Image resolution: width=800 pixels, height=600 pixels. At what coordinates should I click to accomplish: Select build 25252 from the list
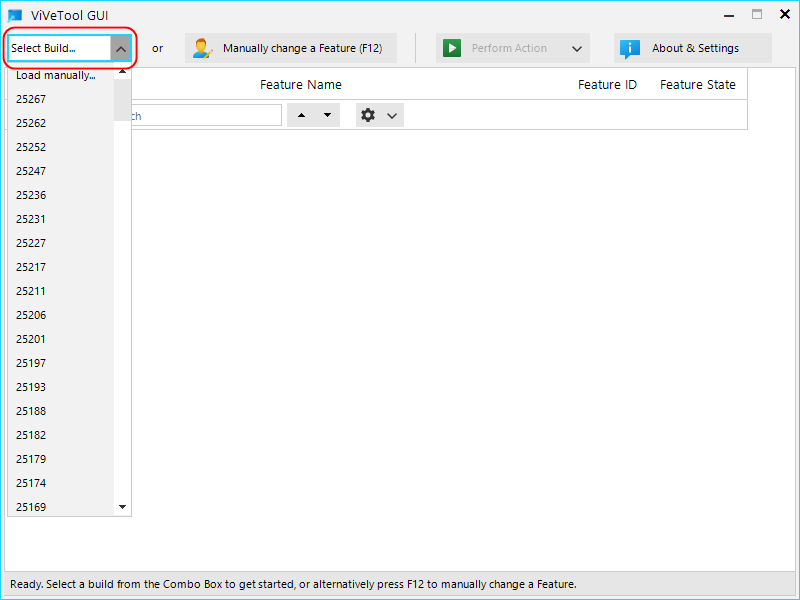tap(61, 147)
